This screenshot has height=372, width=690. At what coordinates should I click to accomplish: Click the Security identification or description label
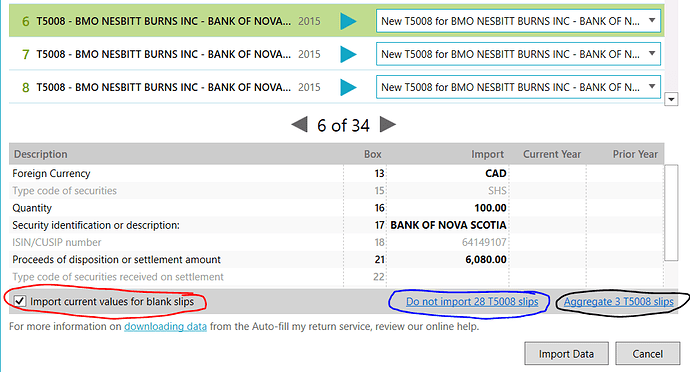click(96, 225)
